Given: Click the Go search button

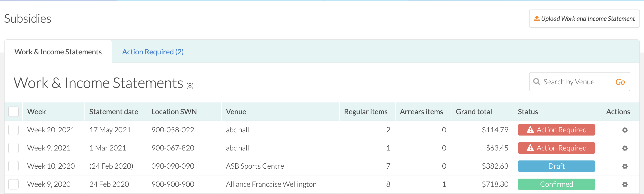Looking at the screenshot, I should (x=620, y=82).
